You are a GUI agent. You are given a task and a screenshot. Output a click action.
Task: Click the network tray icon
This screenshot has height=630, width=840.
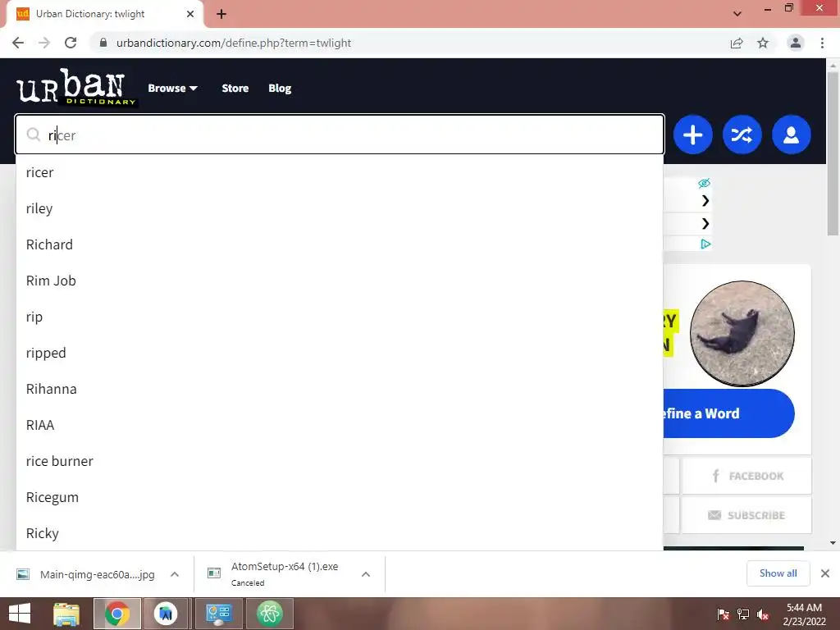pyautogui.click(x=743, y=614)
